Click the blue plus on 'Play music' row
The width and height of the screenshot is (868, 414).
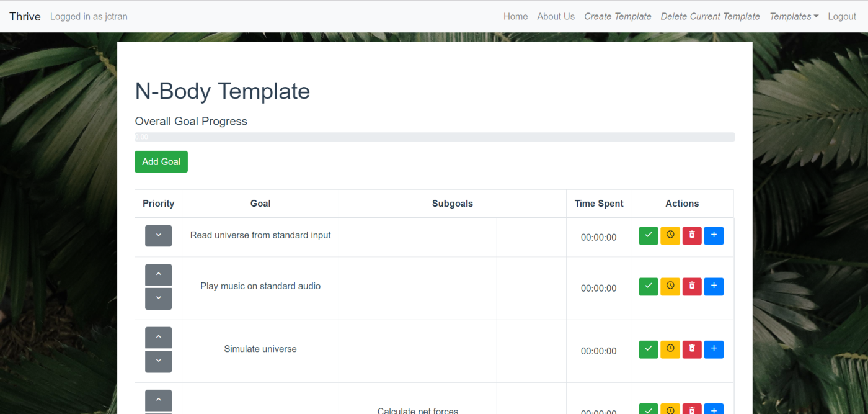click(714, 287)
